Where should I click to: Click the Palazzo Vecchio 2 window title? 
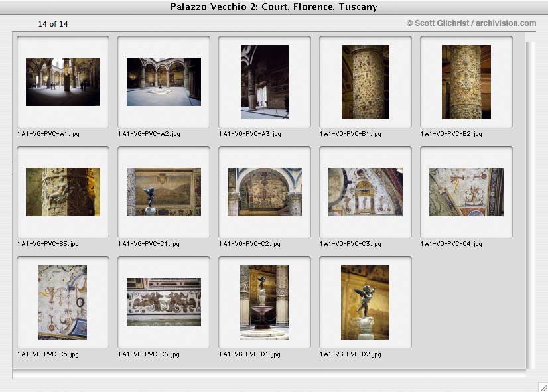point(274,7)
